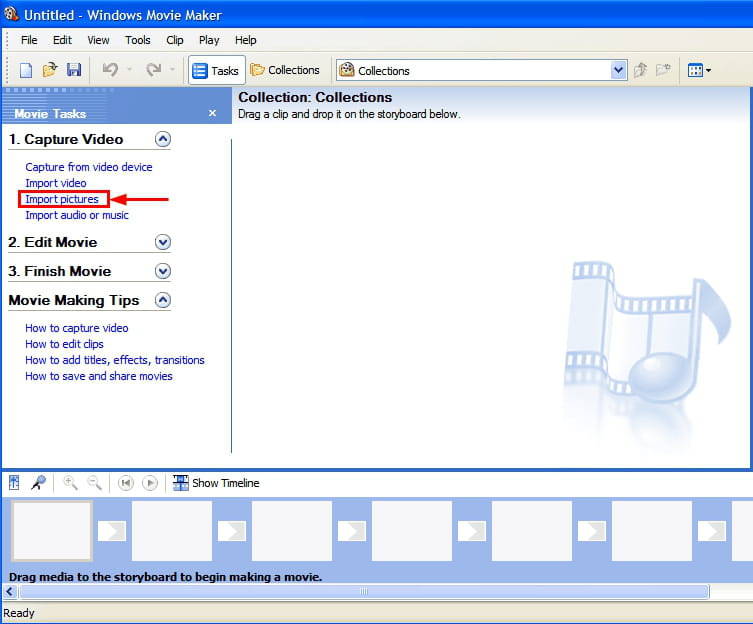Open How to add titles, effects, transitions
The height and width of the screenshot is (624, 753).
click(115, 360)
